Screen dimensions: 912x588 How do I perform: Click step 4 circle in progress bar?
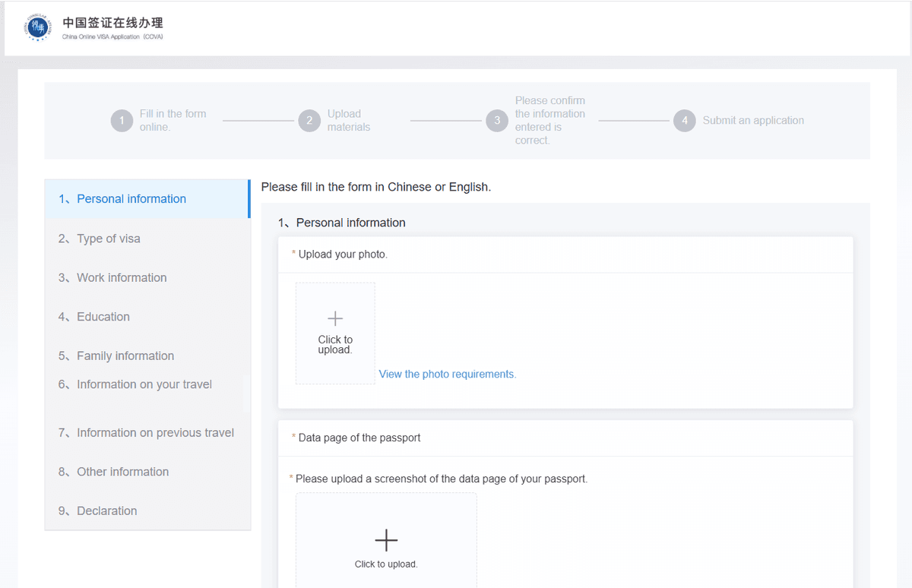(x=685, y=121)
